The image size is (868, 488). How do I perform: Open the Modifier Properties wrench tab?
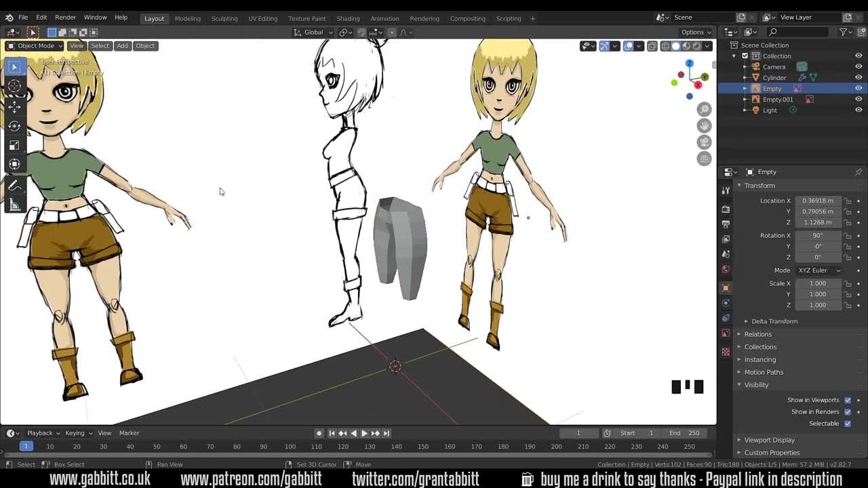726,303
